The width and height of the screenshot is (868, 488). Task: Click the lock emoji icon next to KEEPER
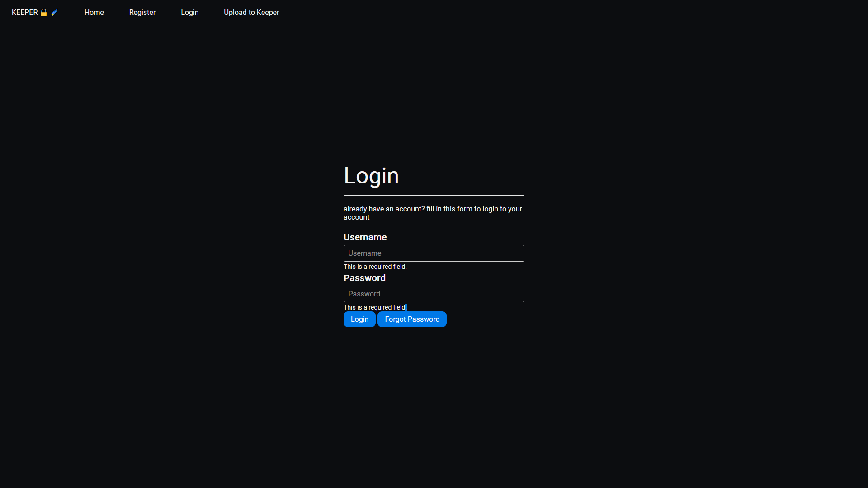point(43,12)
